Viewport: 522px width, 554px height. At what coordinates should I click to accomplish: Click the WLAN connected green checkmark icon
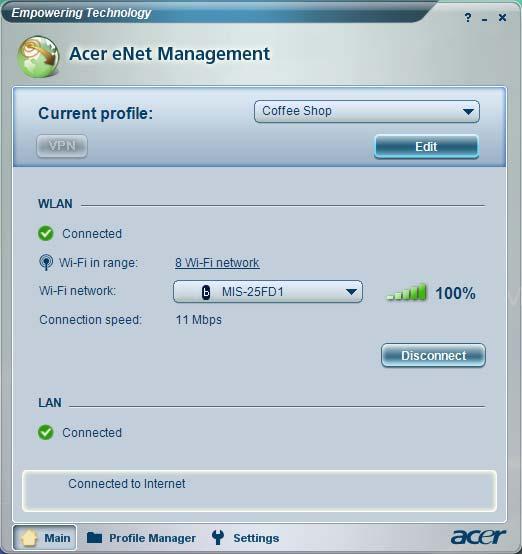click(46, 234)
